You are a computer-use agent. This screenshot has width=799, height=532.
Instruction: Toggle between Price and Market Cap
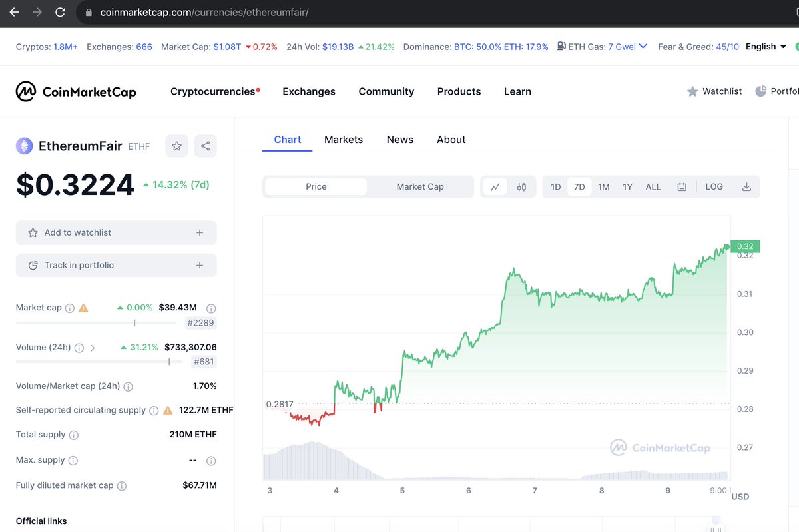[x=419, y=186]
